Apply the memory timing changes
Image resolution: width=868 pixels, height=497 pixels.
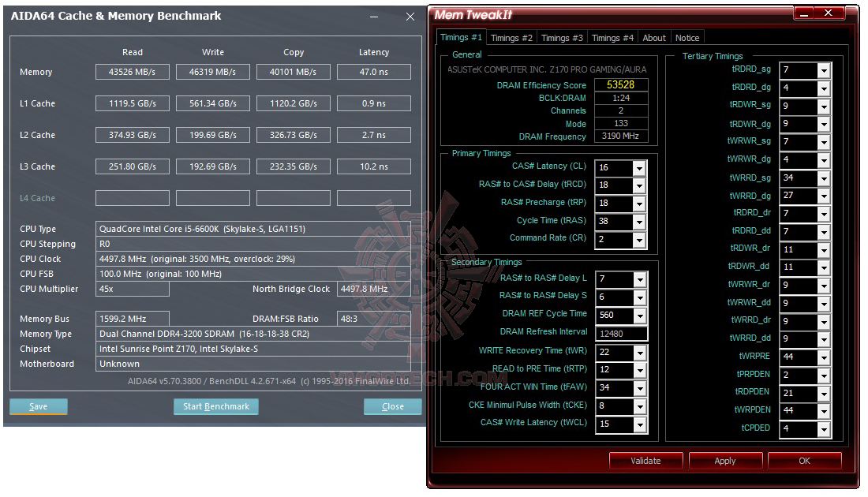click(725, 460)
